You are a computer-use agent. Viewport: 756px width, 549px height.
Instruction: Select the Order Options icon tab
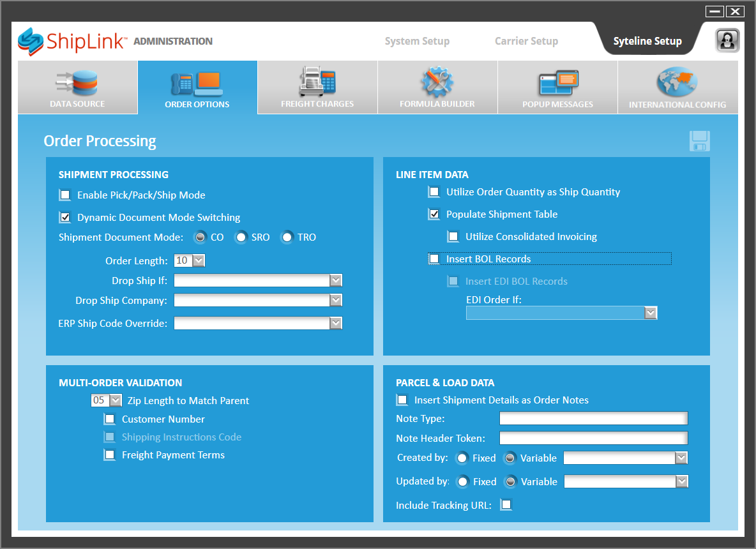tap(197, 87)
